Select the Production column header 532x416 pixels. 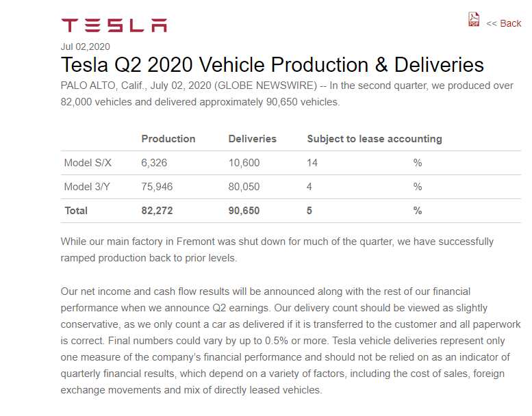pos(168,139)
